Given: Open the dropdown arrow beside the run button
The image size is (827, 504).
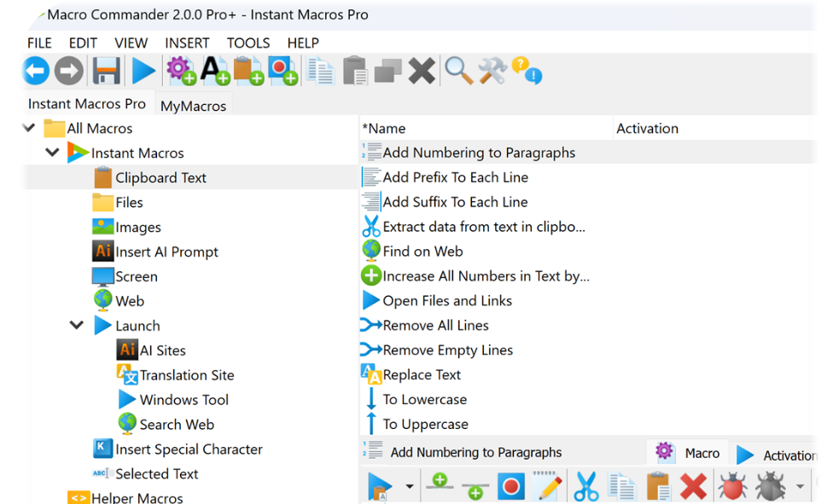Looking at the screenshot, I should tap(409, 488).
